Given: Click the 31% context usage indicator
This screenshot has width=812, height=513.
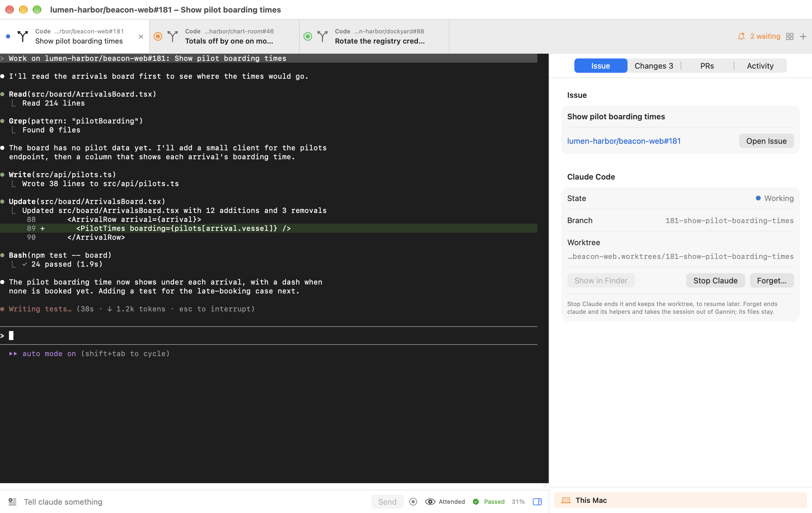Looking at the screenshot, I should (x=518, y=502).
